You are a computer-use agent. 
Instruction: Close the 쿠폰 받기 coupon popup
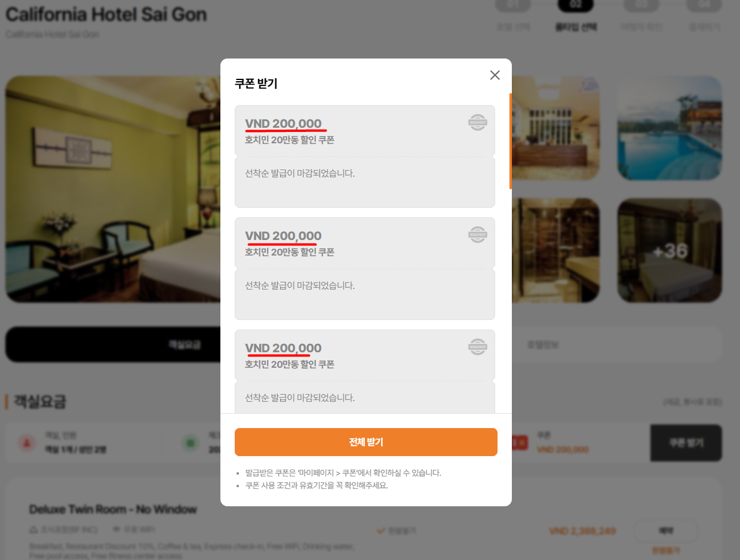coord(495,75)
